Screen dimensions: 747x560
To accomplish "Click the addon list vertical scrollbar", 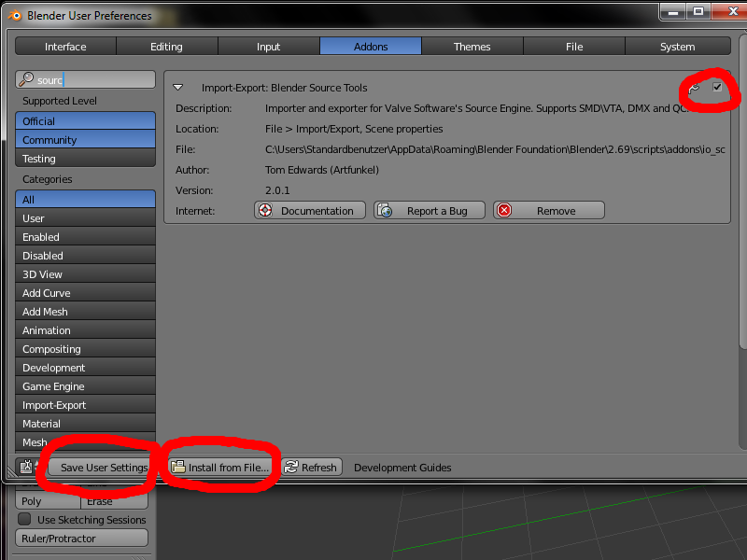I will click(742, 190).
